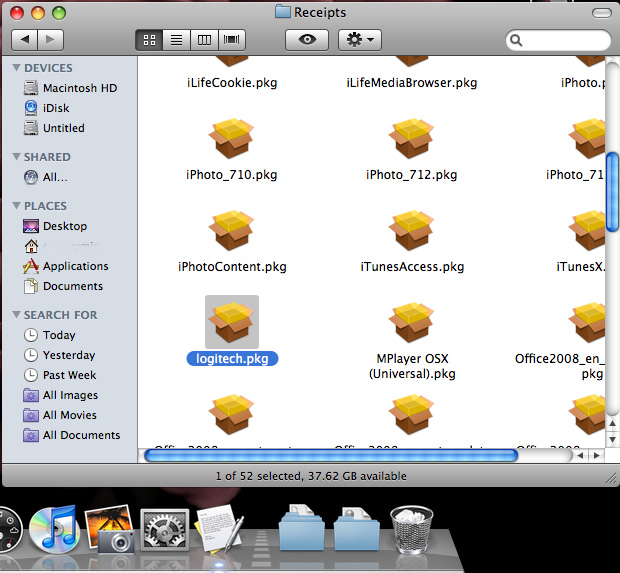Switch to icon view

click(x=149, y=40)
